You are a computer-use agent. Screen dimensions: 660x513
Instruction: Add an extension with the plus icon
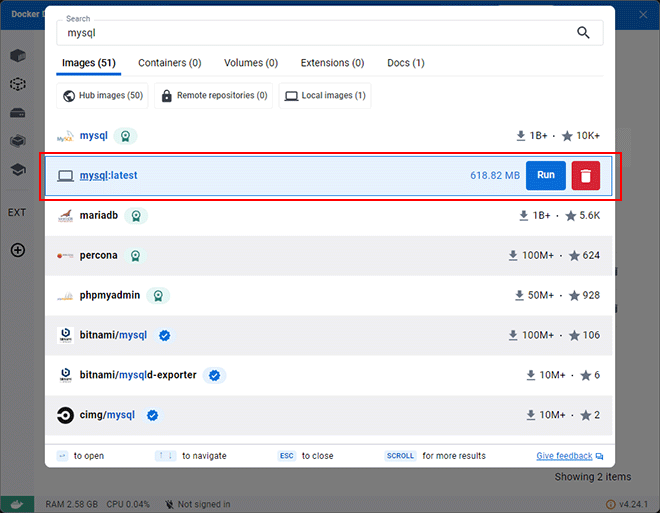pos(18,250)
